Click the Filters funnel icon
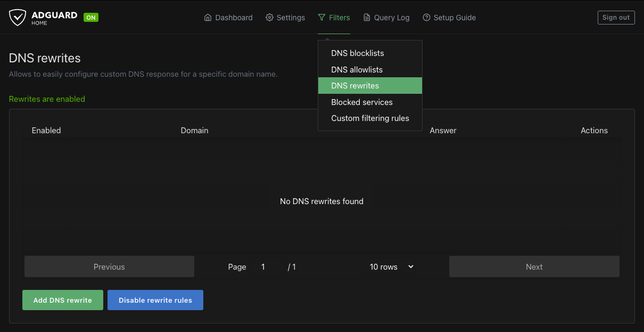The width and height of the screenshot is (644, 332). point(321,18)
